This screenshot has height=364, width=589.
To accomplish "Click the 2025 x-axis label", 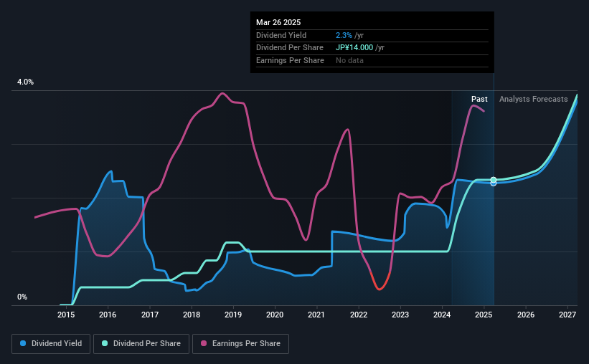I will 484,315.
